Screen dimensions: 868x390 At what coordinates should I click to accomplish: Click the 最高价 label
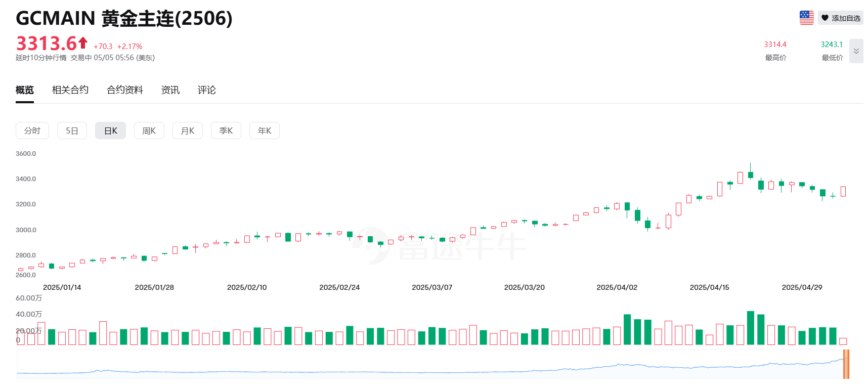(775, 58)
